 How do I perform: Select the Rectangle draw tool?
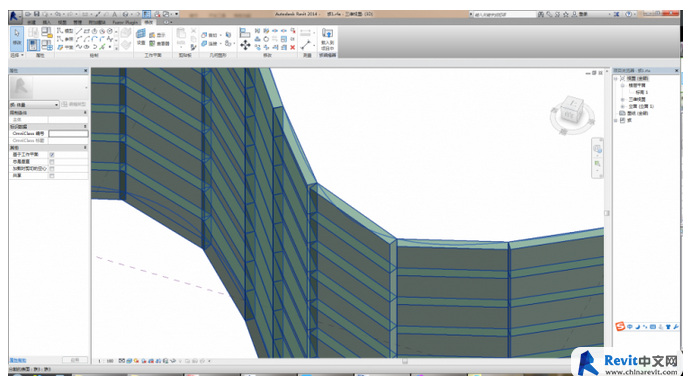[x=87, y=31]
